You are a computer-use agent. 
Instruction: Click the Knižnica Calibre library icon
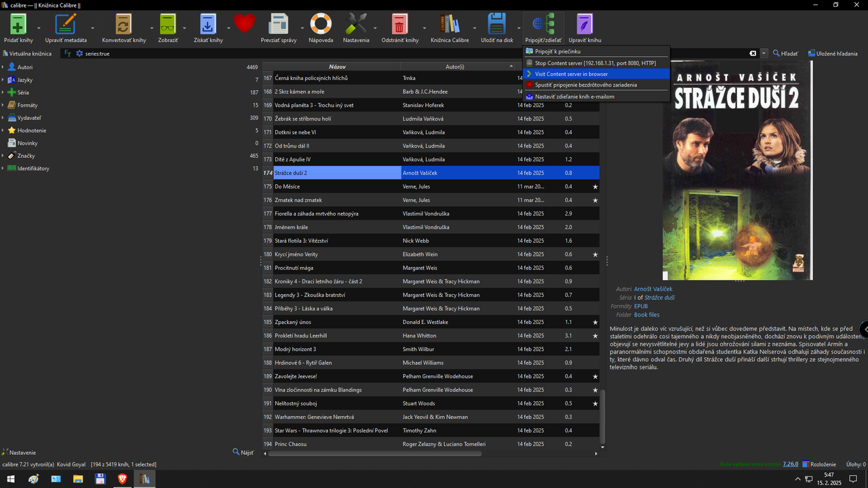click(x=450, y=24)
